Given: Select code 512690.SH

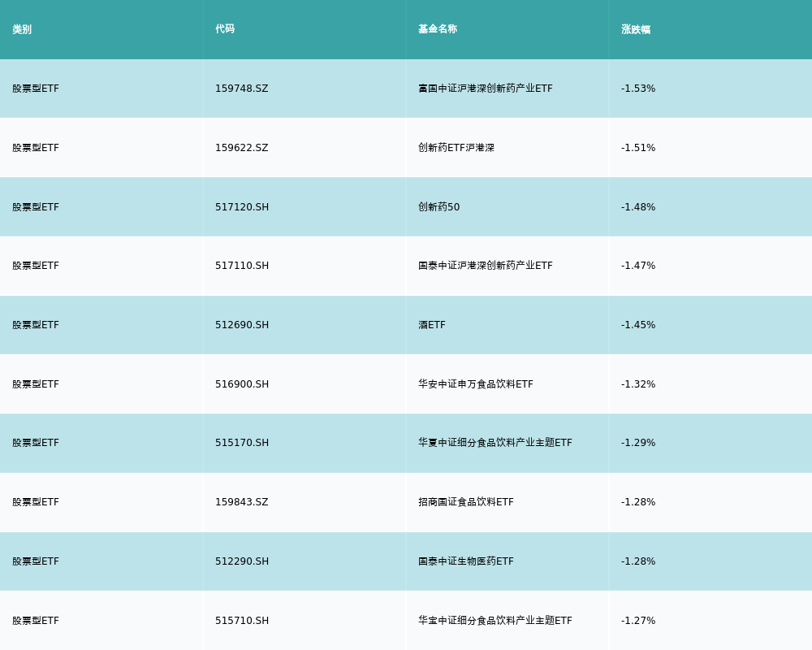Looking at the screenshot, I should pos(242,325).
